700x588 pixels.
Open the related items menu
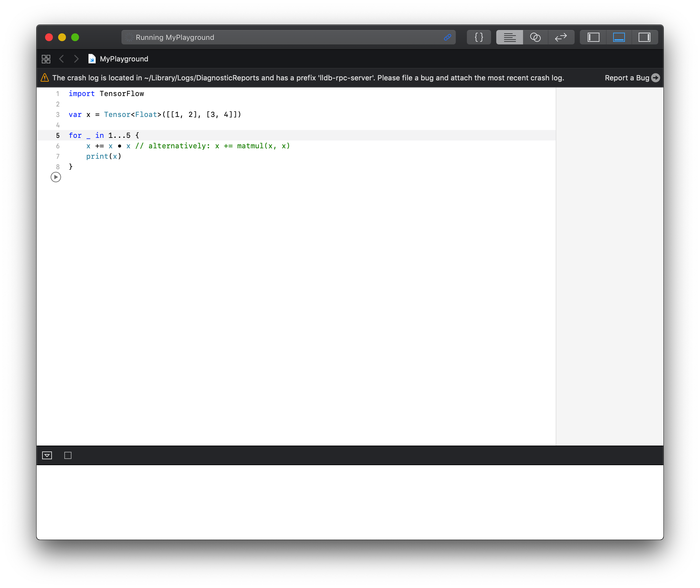pos(46,59)
